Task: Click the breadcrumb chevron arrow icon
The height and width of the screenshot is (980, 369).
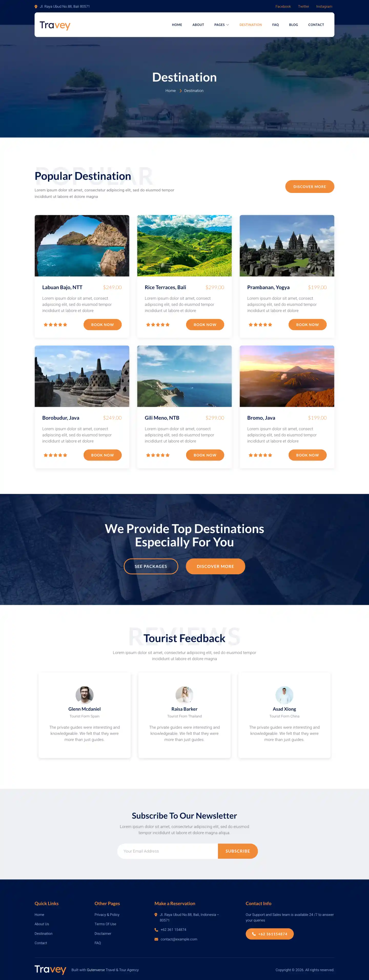Action: [180, 91]
